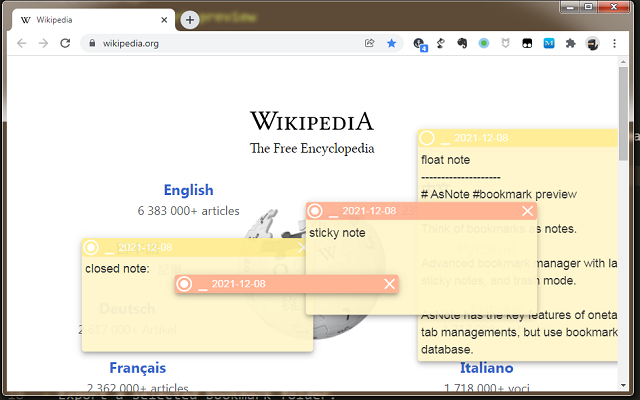Click the padlock site info icon

[x=92, y=43]
